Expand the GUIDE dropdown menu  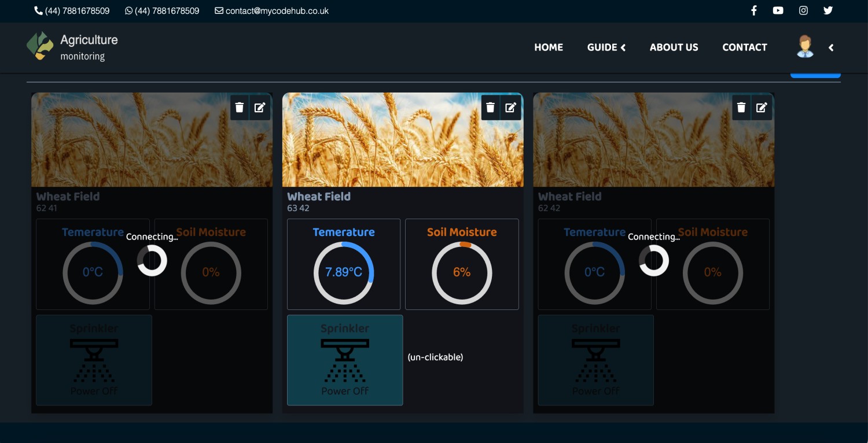(605, 47)
